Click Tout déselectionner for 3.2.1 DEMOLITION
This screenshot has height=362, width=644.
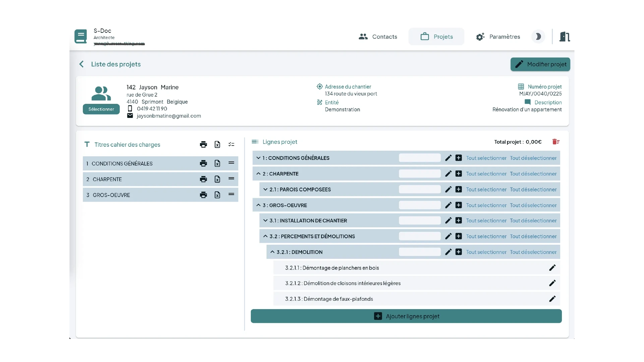click(533, 252)
